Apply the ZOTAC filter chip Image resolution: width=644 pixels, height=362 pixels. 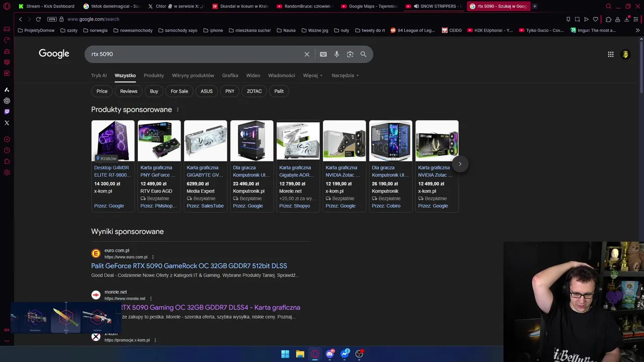(x=254, y=91)
